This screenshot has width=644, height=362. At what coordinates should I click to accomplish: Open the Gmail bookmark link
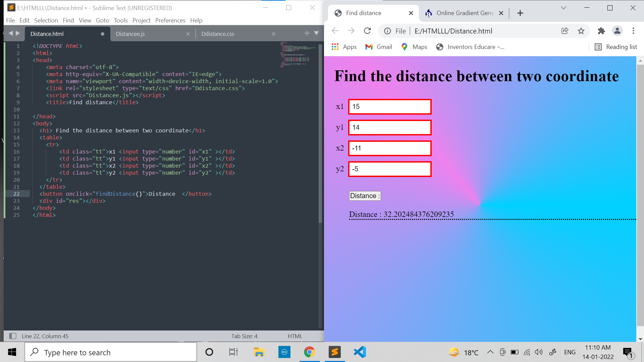click(379, 47)
